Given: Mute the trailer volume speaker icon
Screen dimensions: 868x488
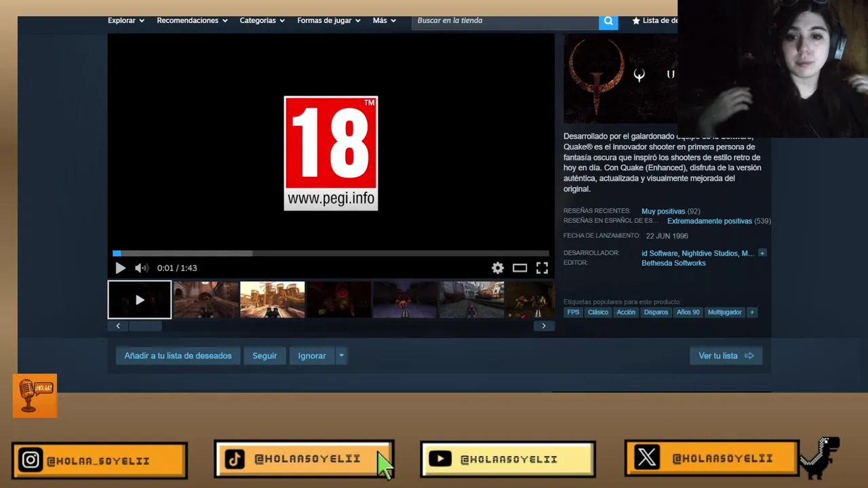Looking at the screenshot, I should 141,268.
